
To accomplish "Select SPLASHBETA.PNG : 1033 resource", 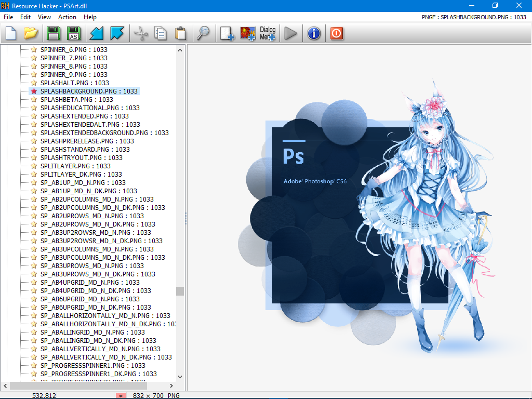I will coord(77,99).
